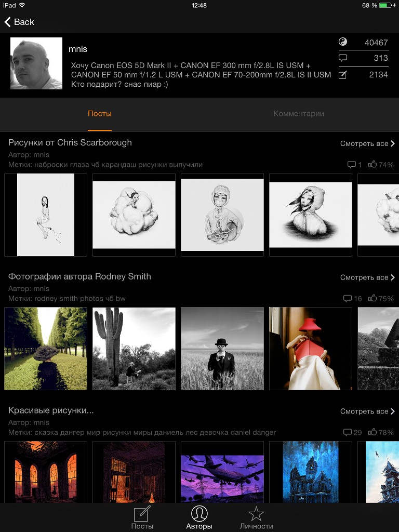Tap comment icon showing 16
This screenshot has height=532, width=399.
pos(347,299)
